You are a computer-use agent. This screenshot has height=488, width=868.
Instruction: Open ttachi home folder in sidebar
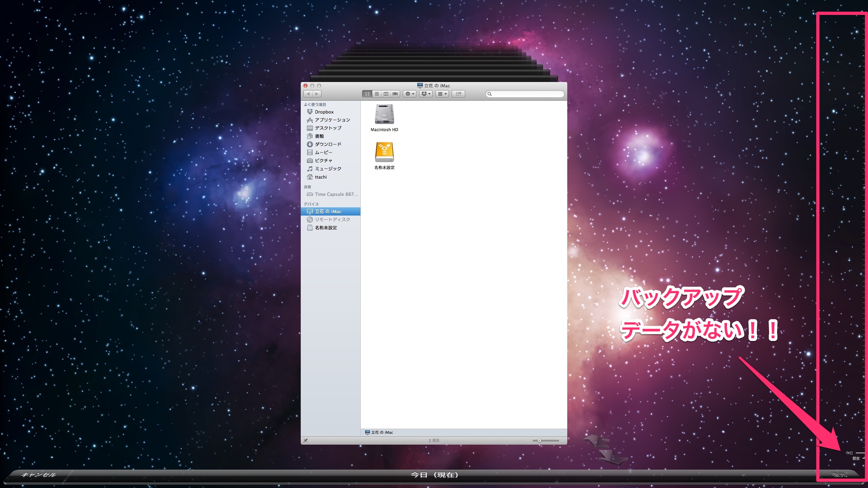click(x=320, y=177)
